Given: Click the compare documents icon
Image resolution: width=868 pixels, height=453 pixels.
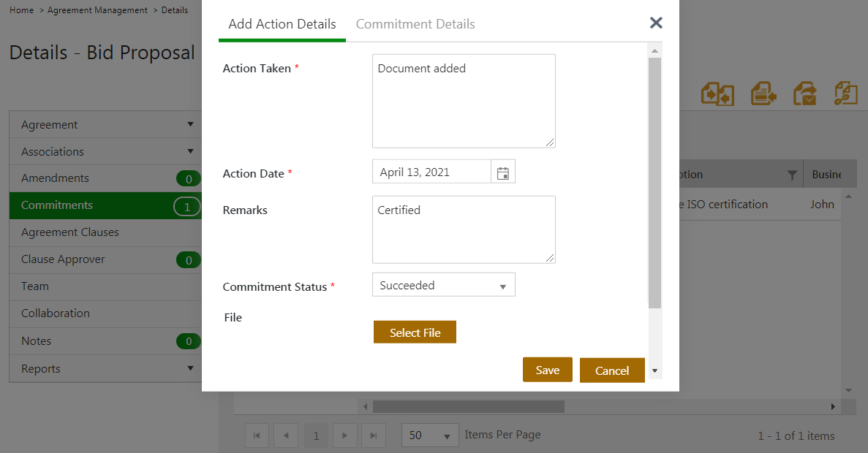Looking at the screenshot, I should tap(717, 94).
